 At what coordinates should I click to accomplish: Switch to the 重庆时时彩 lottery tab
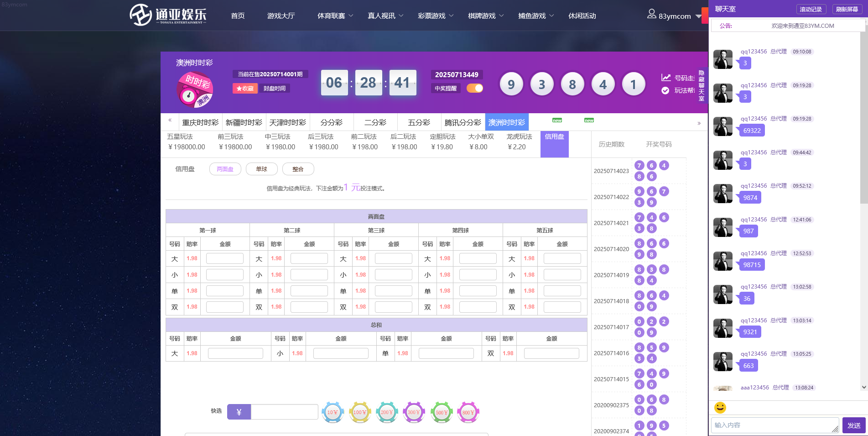[200, 122]
